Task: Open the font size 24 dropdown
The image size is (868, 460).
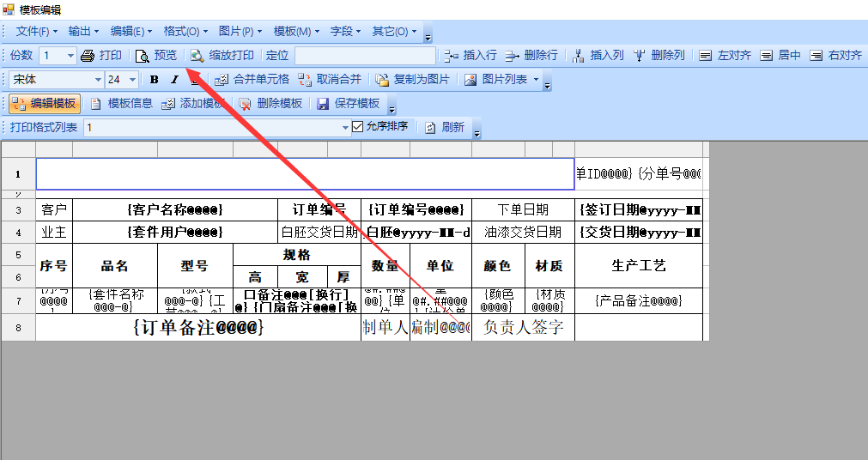Action: tap(132, 80)
